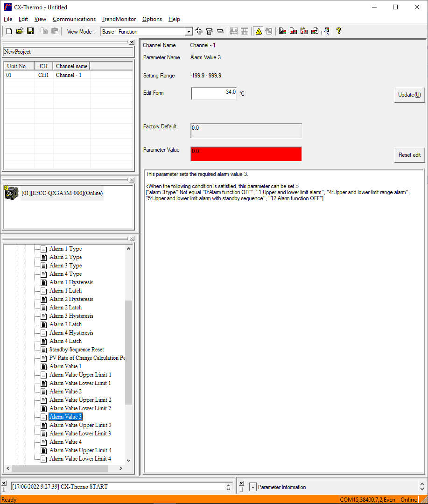Select Alarm 2 Latch in the tree

[x=66, y=308]
